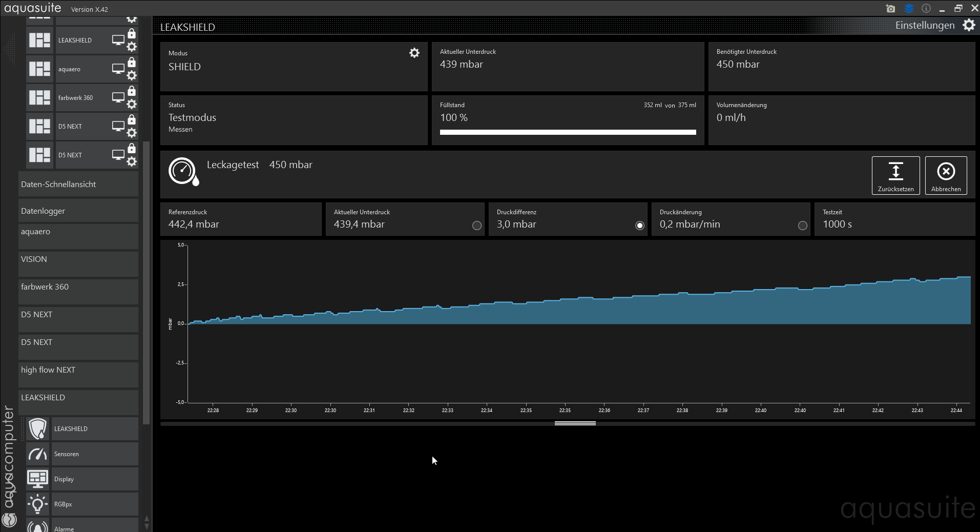Image resolution: width=980 pixels, height=532 pixels.
Task: Select the Druckänderung chart radio button
Action: tap(802, 226)
